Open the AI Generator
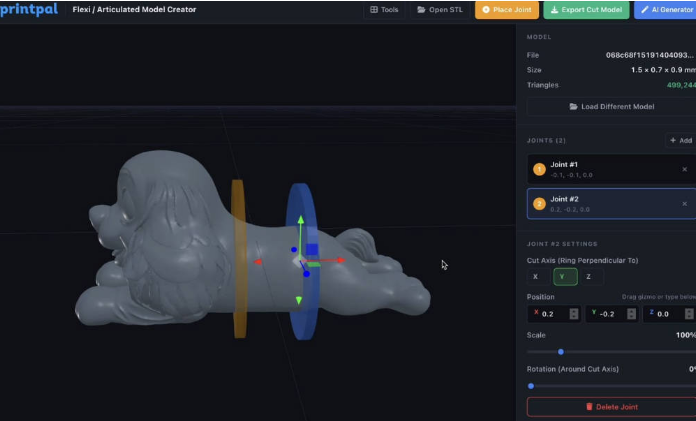Screen dimensions: 696x421 (x=667, y=10)
